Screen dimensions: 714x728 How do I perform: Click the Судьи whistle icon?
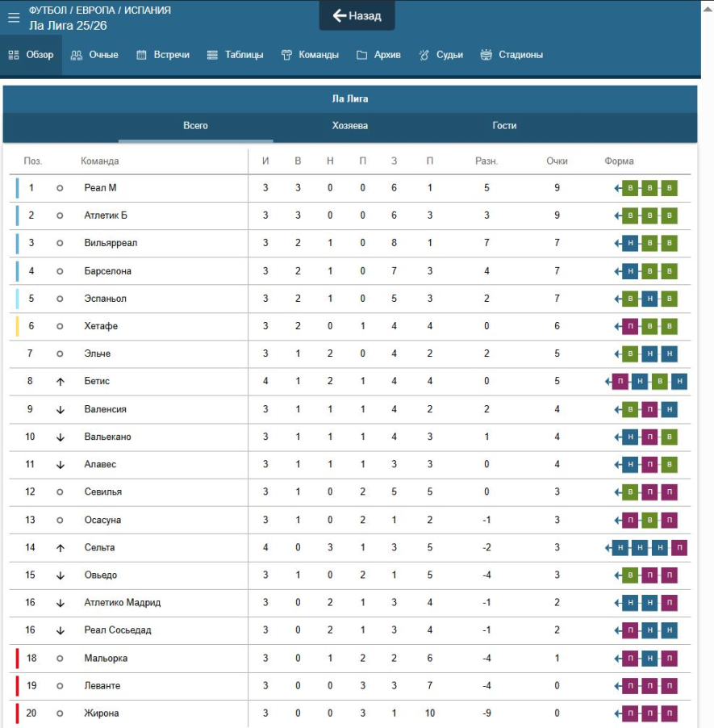(x=424, y=55)
